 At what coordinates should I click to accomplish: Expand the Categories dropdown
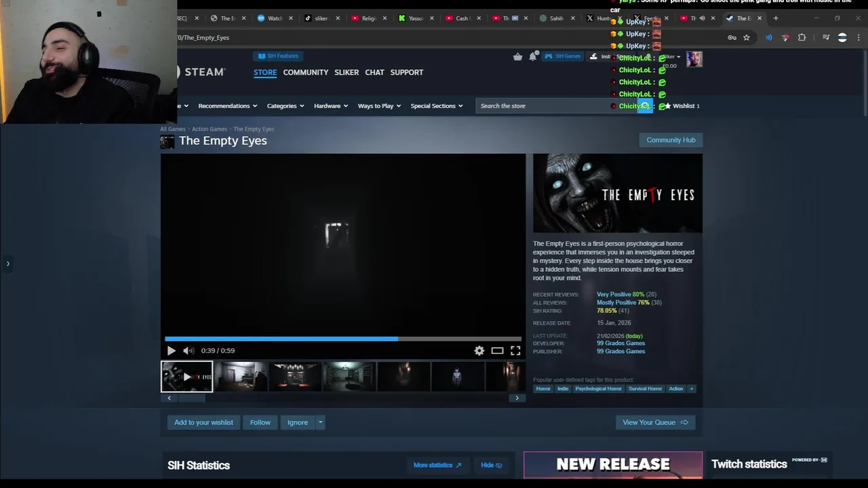click(x=285, y=106)
